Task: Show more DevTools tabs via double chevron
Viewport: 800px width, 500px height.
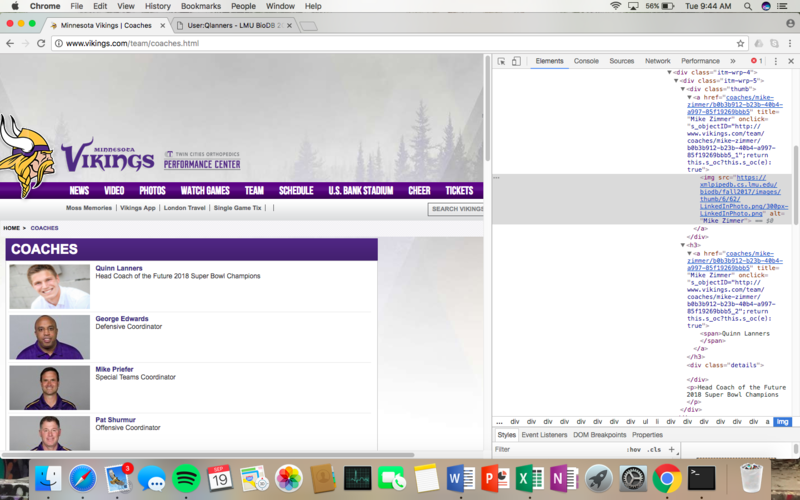Action: tap(733, 61)
